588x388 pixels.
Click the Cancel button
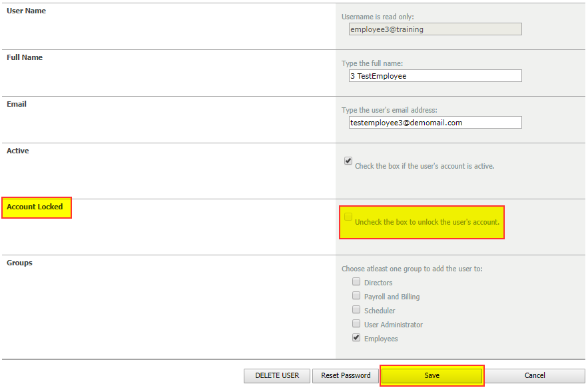coord(535,375)
